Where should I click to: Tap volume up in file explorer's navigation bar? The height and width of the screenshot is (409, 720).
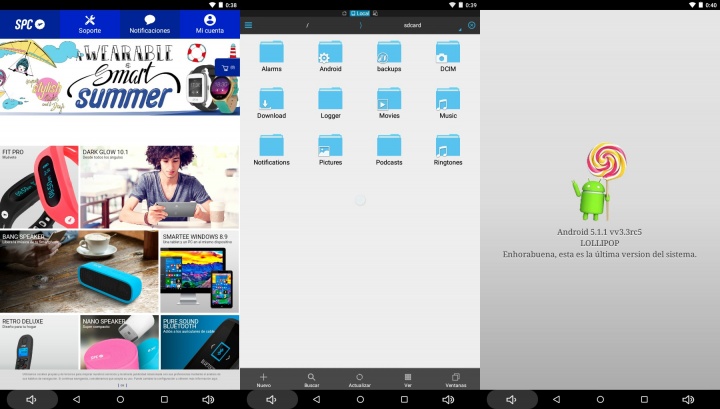(x=448, y=400)
